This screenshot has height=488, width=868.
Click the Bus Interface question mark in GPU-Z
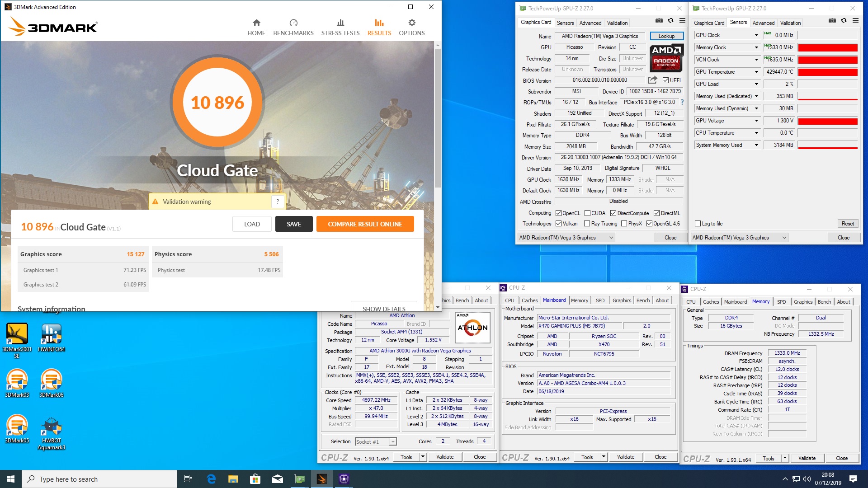point(682,102)
